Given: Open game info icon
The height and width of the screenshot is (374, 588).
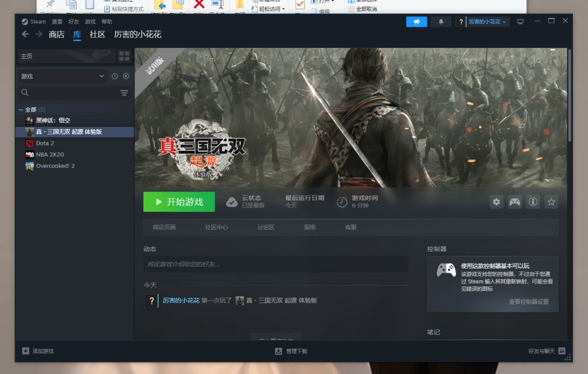Looking at the screenshot, I should click(x=533, y=202).
